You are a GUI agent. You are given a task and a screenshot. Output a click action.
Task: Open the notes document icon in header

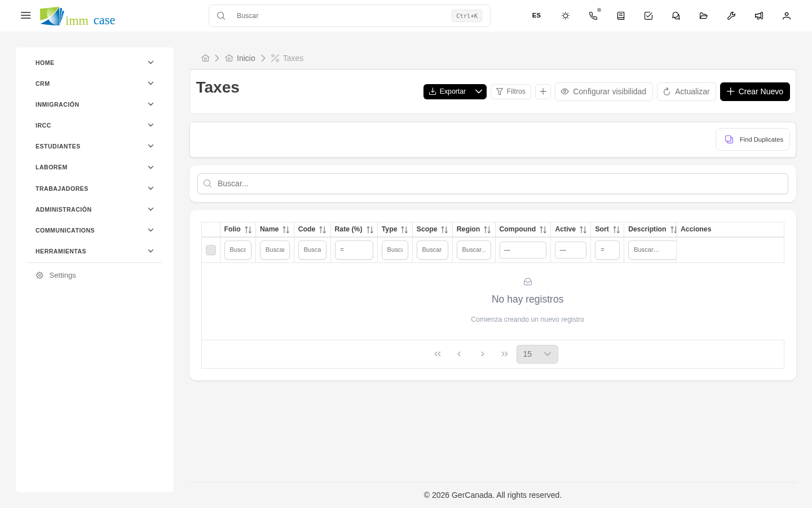click(x=621, y=16)
